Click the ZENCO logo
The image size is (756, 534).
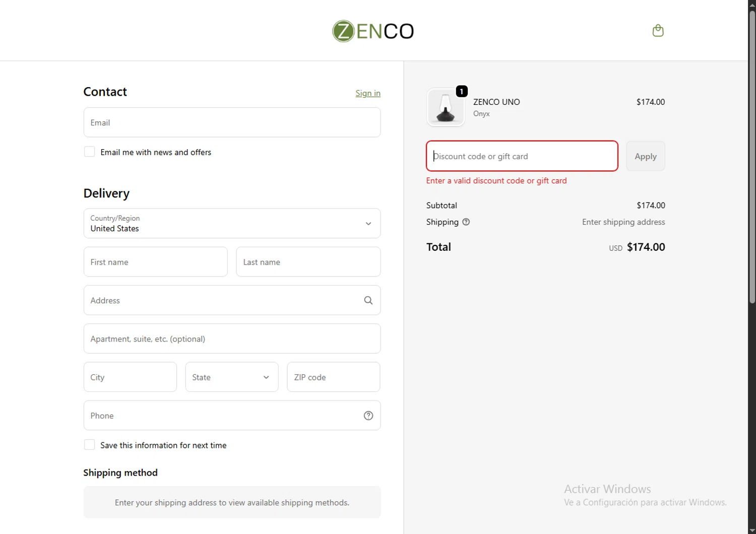tap(373, 31)
